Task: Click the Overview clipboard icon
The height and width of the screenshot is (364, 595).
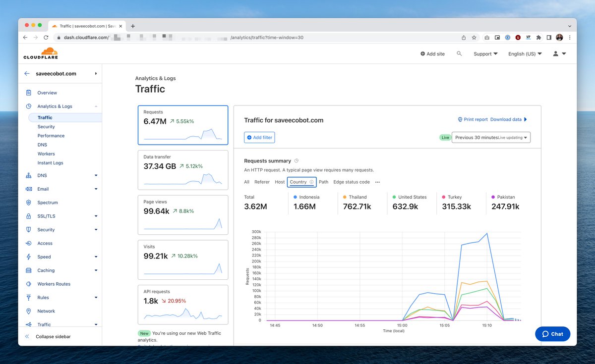Action: [x=28, y=93]
